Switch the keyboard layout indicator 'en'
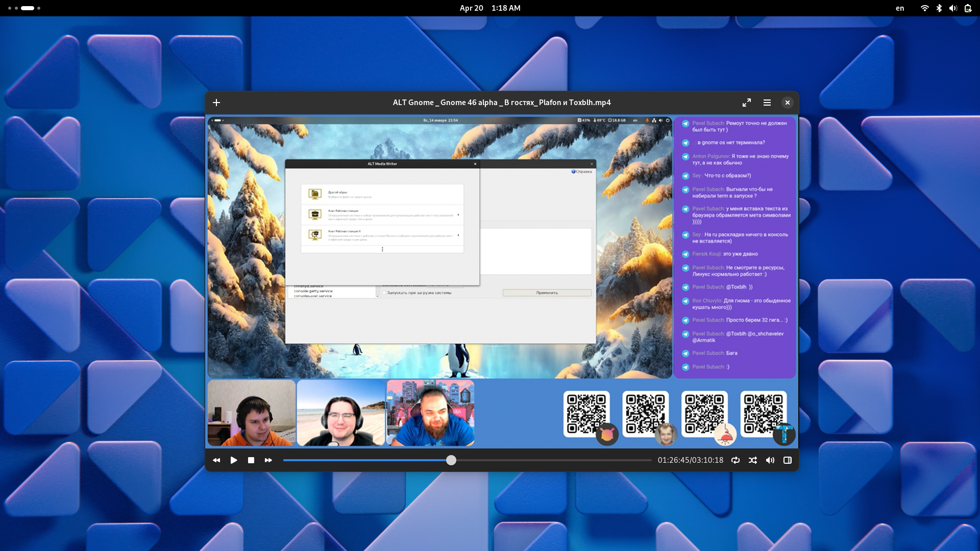 click(x=900, y=8)
